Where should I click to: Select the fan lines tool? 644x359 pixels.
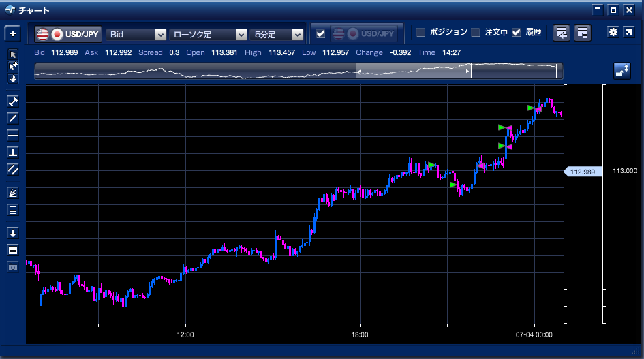[x=13, y=193]
